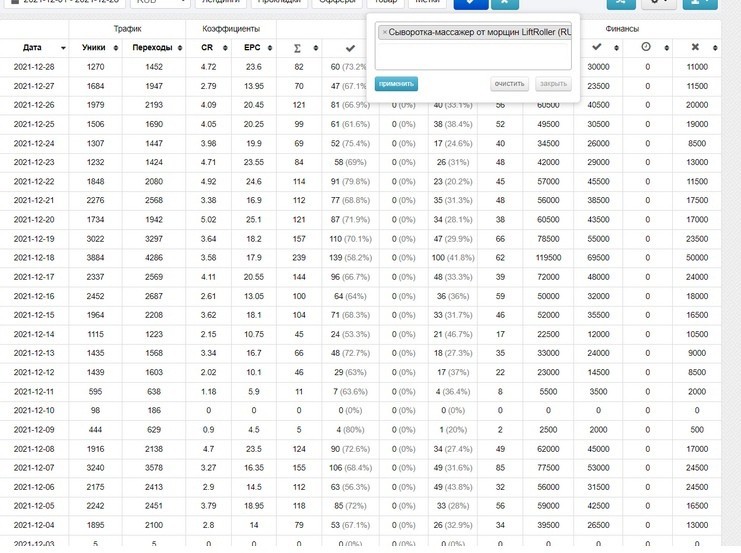Click the Переходы column header label
This screenshot has width=741, height=553.
(x=152, y=48)
